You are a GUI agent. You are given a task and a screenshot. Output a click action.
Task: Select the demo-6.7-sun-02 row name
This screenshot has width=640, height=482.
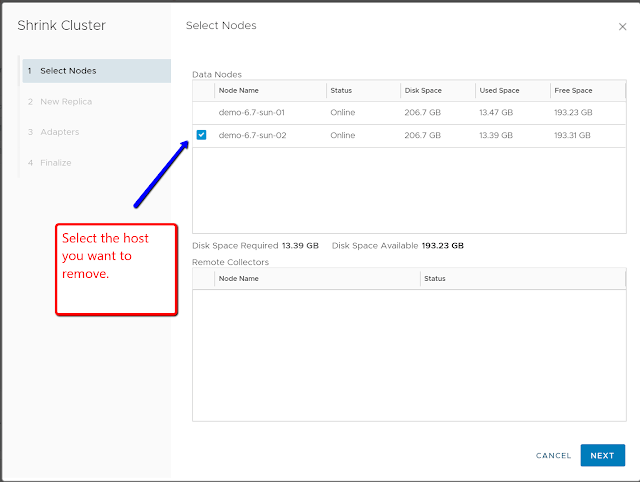(x=252, y=135)
